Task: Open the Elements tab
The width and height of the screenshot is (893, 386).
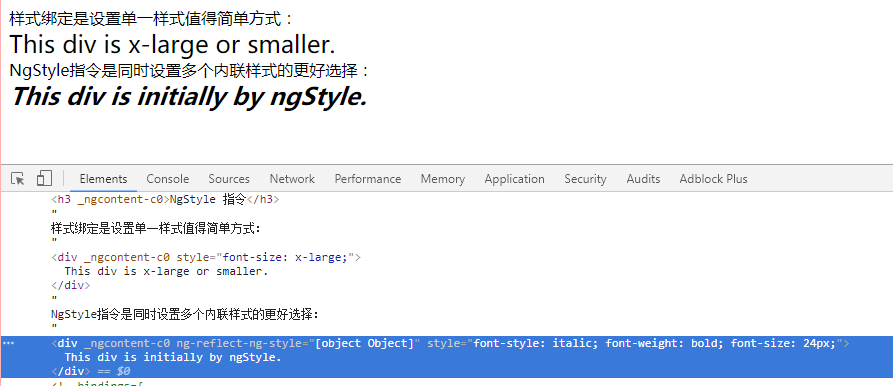Action: coord(103,179)
